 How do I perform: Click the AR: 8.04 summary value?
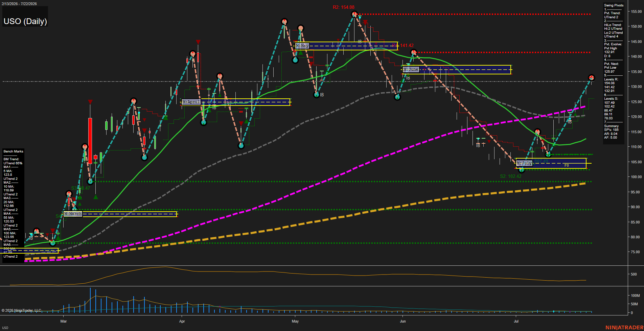[x=611, y=134]
